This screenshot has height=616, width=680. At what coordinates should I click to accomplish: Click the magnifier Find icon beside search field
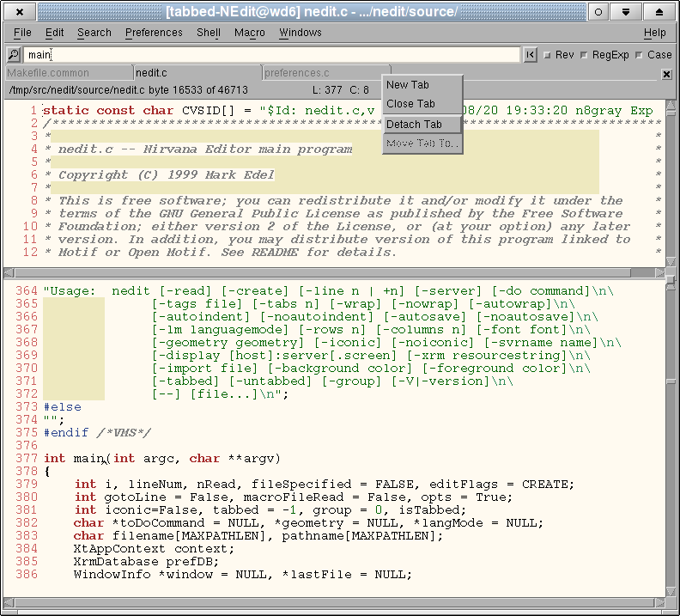14,55
